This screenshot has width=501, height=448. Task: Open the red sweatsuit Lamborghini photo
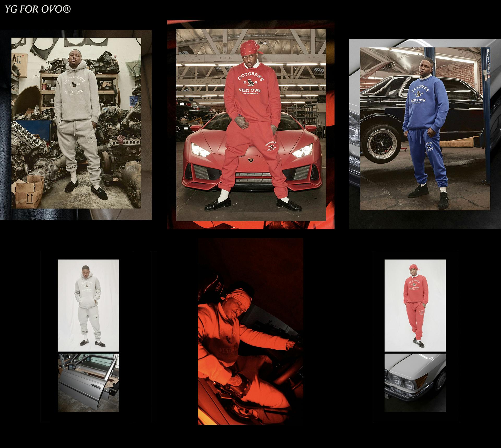[x=251, y=125]
